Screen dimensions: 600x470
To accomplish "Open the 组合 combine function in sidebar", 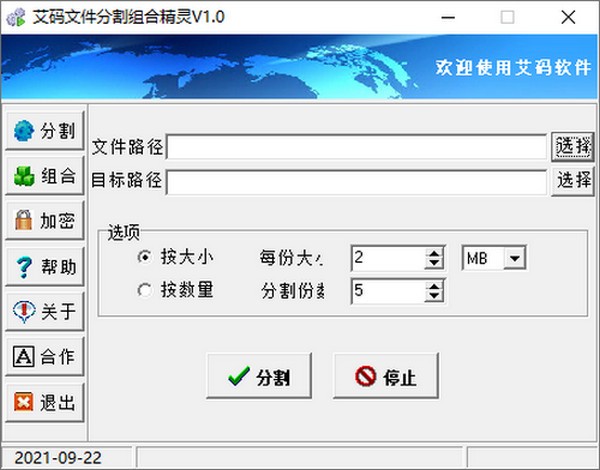I will [44, 176].
